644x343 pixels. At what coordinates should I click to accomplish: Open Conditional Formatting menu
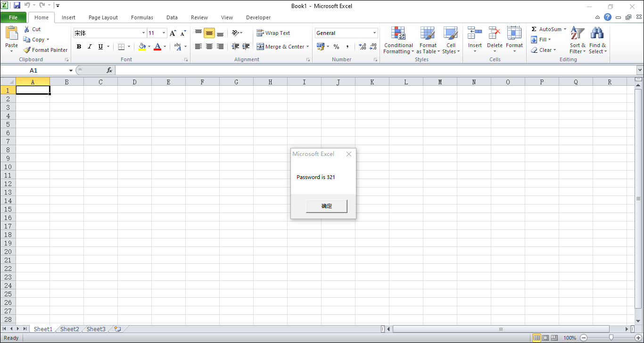point(398,41)
